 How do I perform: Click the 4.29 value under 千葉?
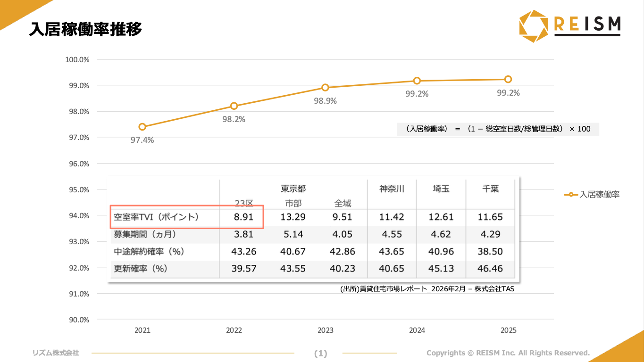coord(490,234)
